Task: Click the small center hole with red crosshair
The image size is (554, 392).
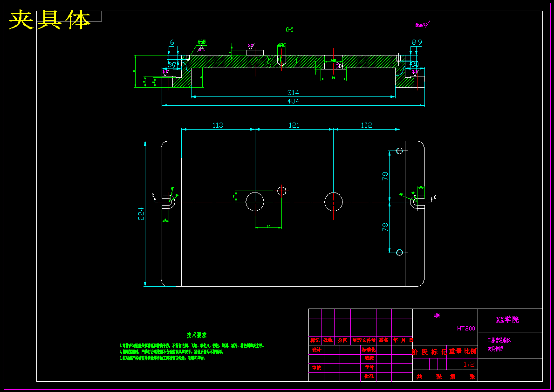Action: coord(281,191)
